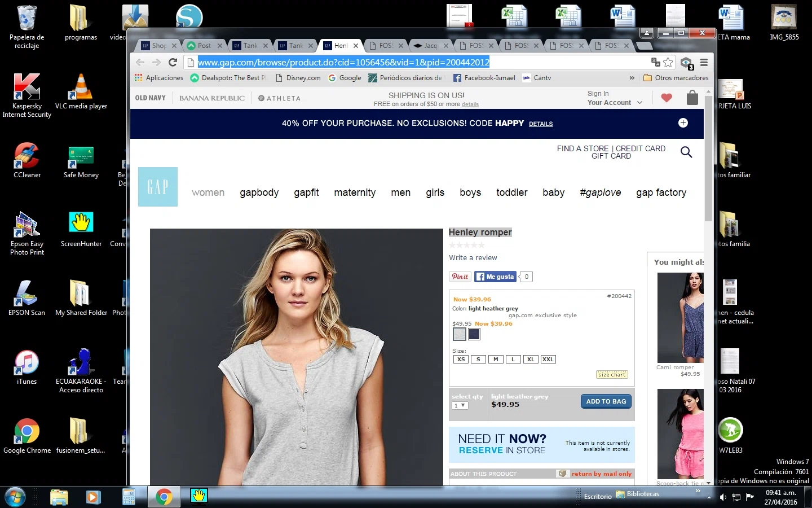Viewport: 812px width, 508px height.
Task: Choose size XS option
Action: pos(461,360)
